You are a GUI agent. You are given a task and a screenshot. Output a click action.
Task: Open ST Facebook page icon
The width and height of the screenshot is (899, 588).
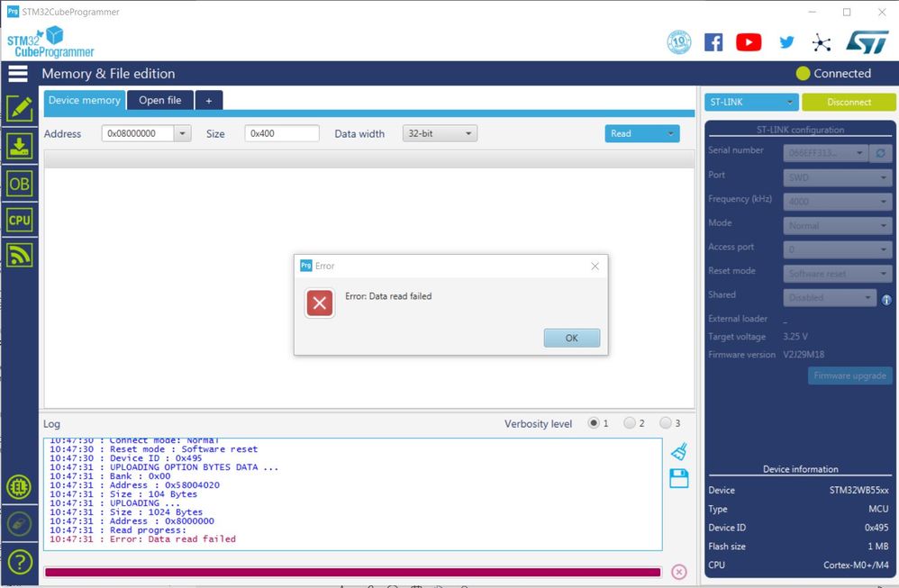(x=713, y=42)
